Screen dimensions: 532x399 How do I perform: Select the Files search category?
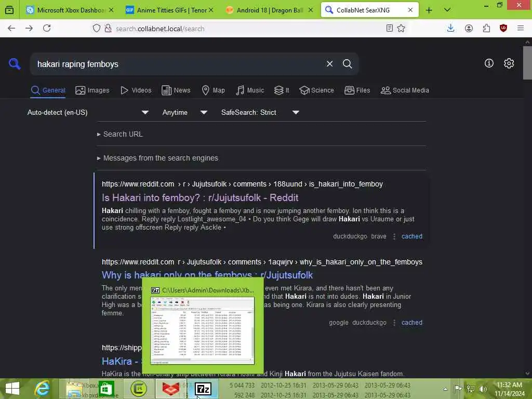point(357,90)
